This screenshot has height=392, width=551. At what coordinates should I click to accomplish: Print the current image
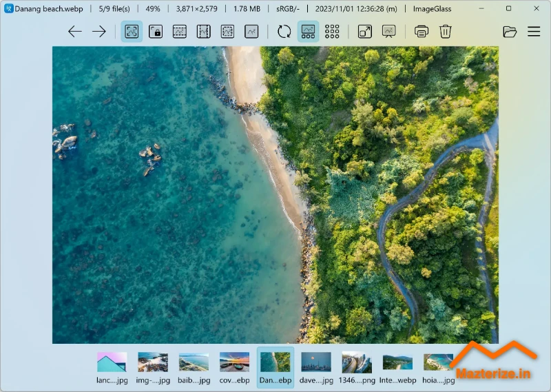pyautogui.click(x=422, y=32)
